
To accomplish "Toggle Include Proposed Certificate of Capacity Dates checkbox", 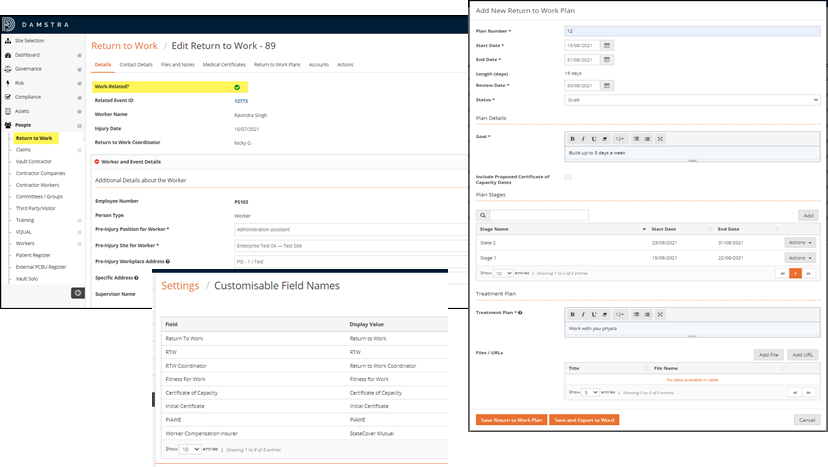I will 568,177.
